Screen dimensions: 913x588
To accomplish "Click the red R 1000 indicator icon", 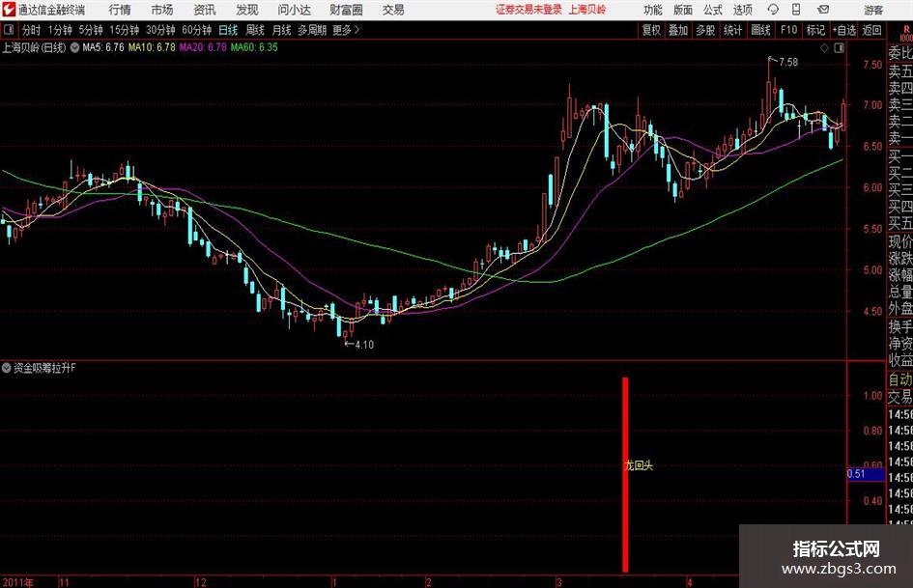I will [906, 33].
